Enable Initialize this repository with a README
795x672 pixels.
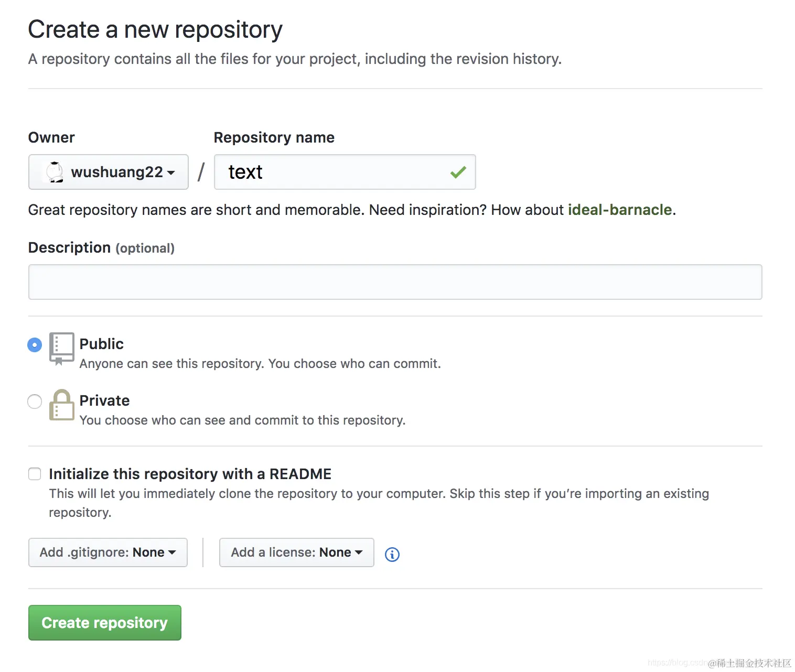pyautogui.click(x=35, y=474)
